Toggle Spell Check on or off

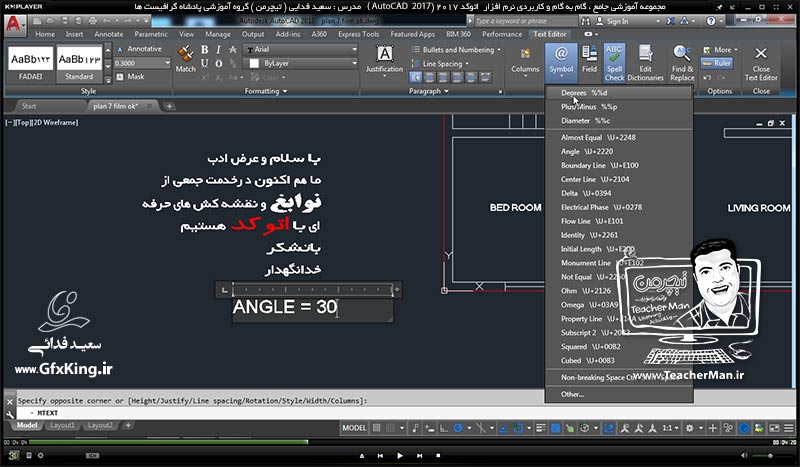[614, 63]
